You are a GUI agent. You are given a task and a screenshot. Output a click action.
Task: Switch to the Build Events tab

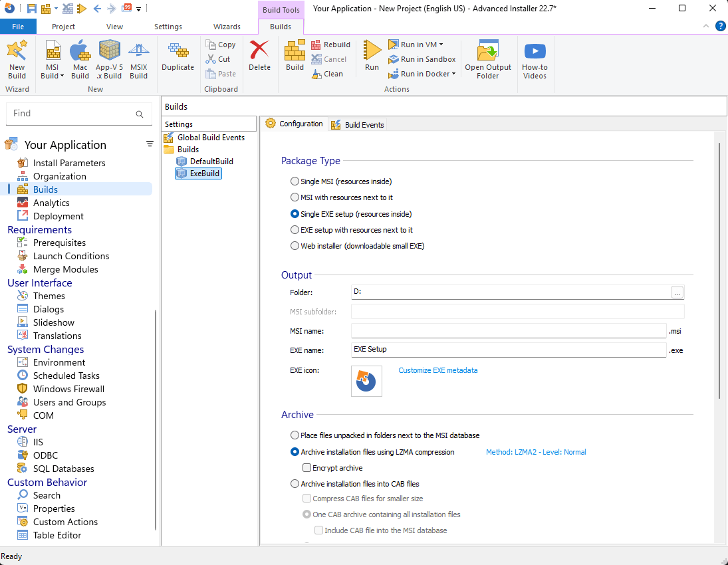click(358, 125)
